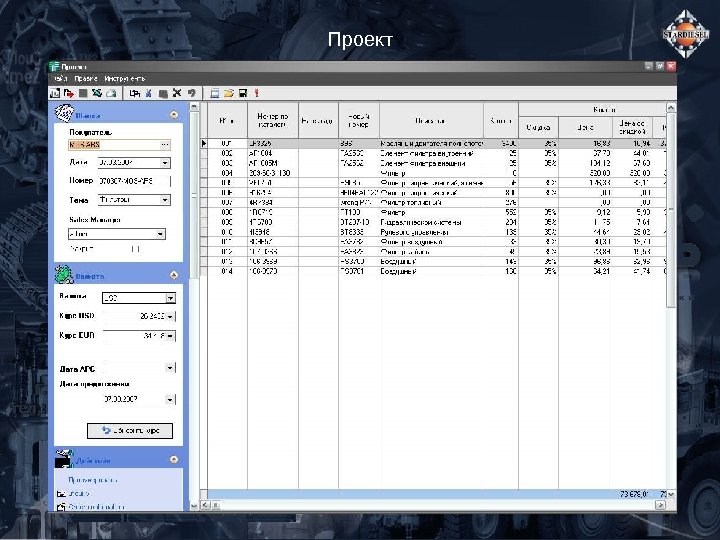Open the Курс EUR dropdown arrow
The width and height of the screenshot is (720, 540).
[170, 336]
